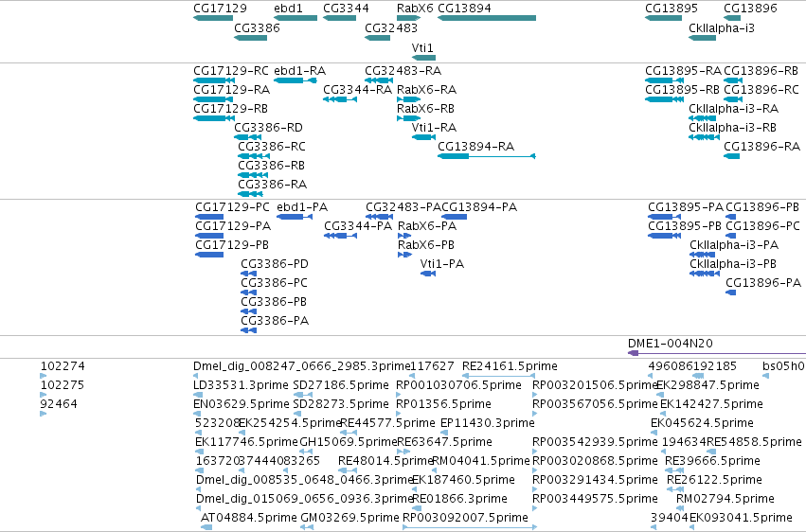Click EST EK117746.5prime label

pyautogui.click(x=247, y=443)
